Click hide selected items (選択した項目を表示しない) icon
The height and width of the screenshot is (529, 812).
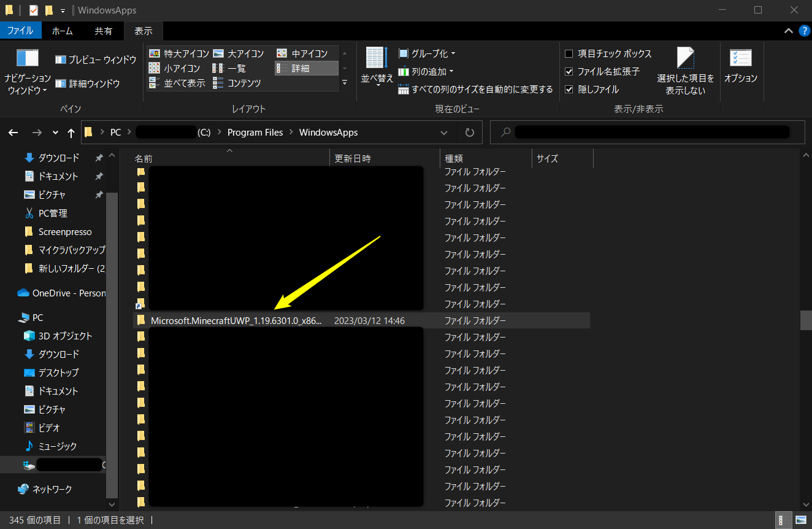click(685, 59)
